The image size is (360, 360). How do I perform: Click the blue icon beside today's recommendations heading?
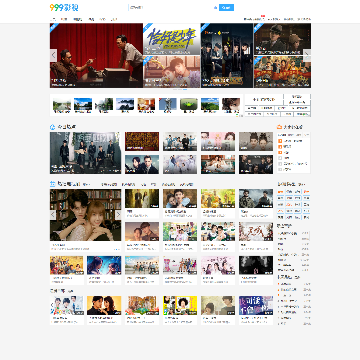52,127
